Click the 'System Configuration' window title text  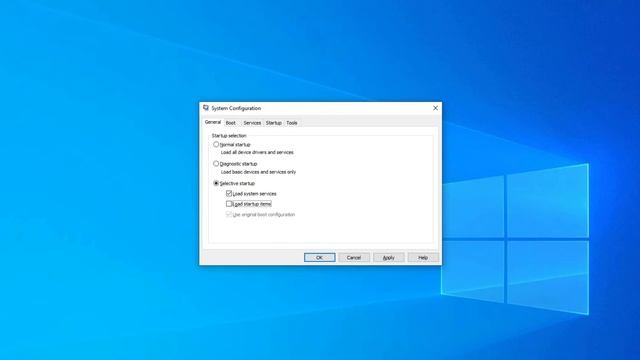tap(236, 108)
